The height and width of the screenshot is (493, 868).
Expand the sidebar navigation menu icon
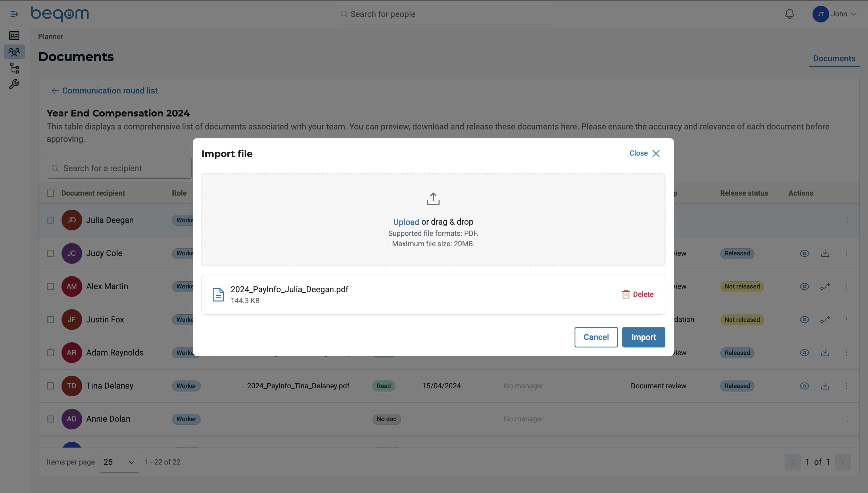tap(14, 14)
